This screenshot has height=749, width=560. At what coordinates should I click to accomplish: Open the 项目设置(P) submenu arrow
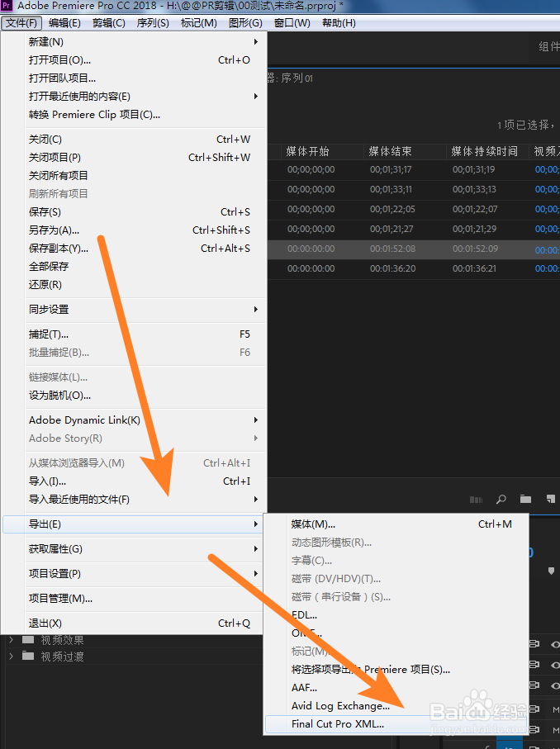click(x=256, y=574)
